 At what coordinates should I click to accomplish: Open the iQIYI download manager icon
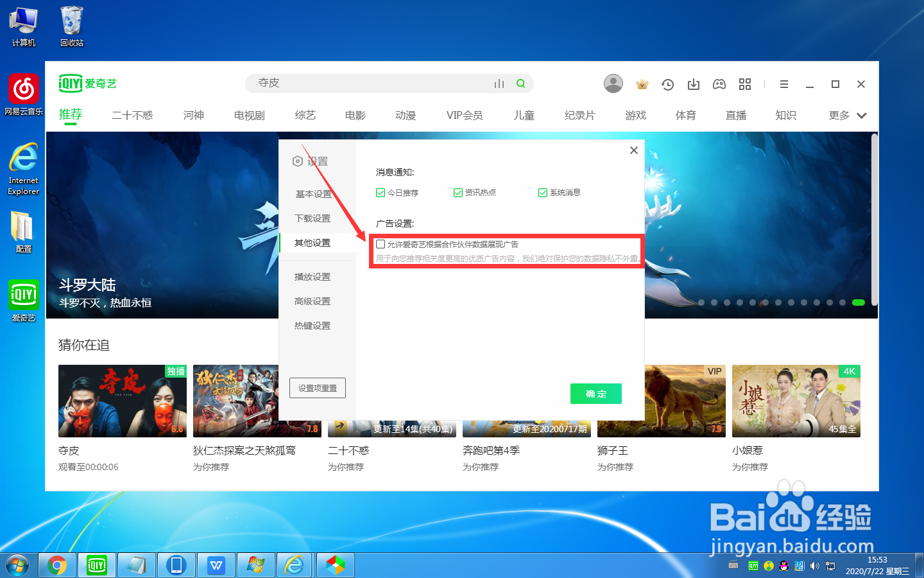[x=693, y=83]
